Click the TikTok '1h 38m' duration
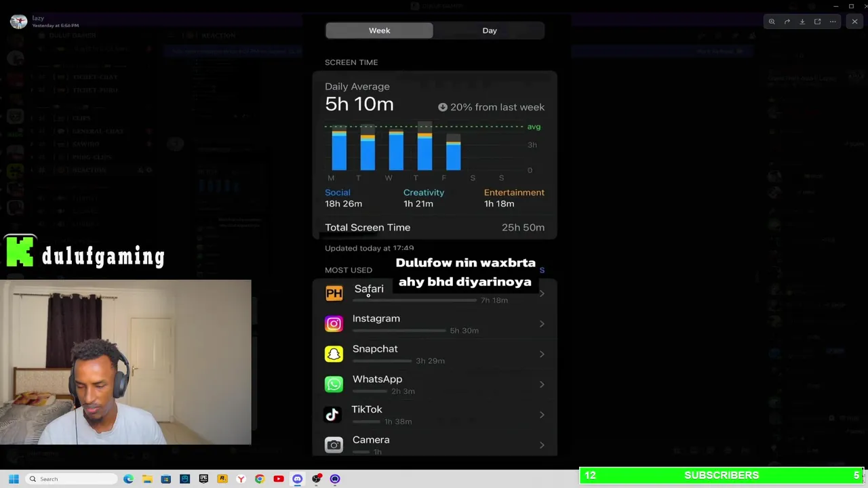868x488 pixels. point(398,422)
